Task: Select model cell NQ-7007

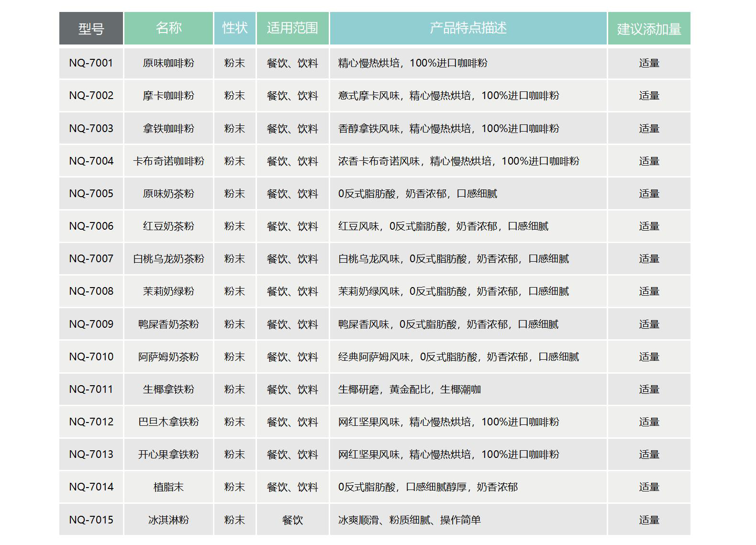Action: 91,259
